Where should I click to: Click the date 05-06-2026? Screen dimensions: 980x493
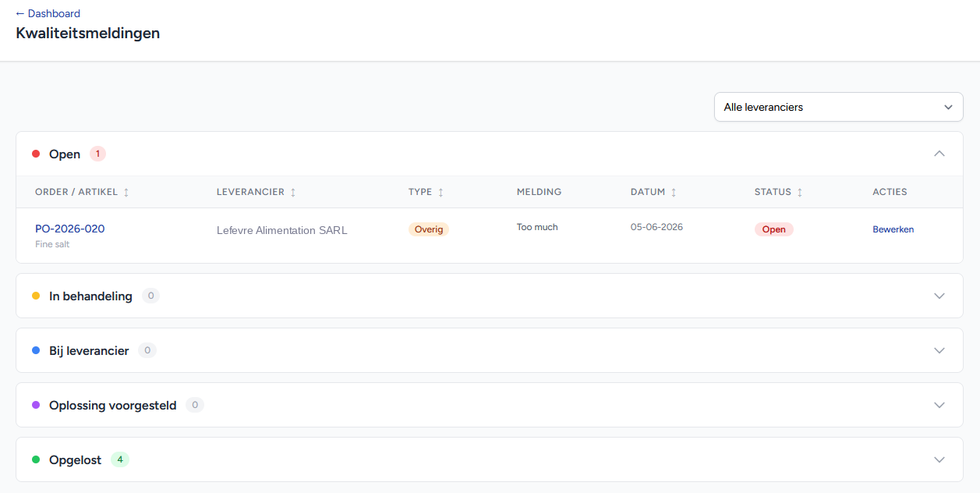(x=656, y=227)
